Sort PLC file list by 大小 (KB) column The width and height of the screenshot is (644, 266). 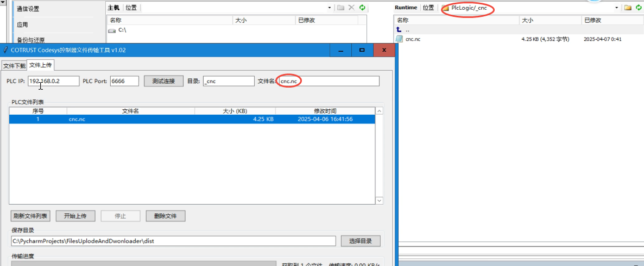coord(235,111)
